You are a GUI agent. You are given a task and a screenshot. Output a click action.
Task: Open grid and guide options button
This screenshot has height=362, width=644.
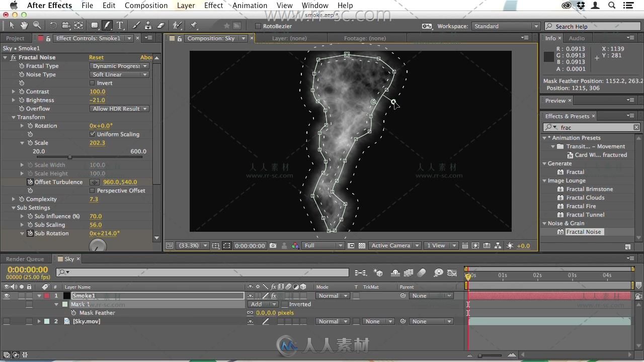point(215,245)
